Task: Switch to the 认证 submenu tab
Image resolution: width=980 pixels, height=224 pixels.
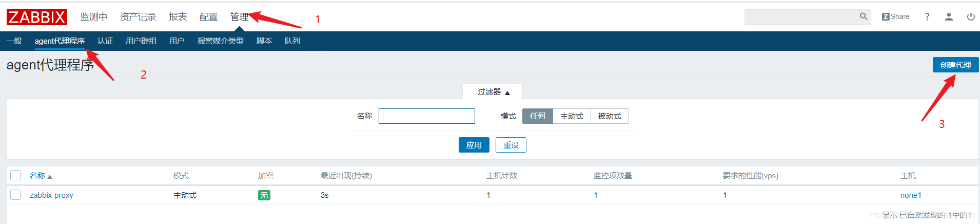Action: [105, 41]
